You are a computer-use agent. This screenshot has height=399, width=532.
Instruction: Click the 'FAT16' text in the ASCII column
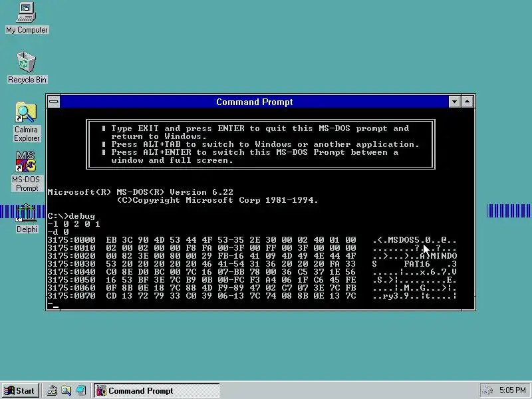point(417,264)
